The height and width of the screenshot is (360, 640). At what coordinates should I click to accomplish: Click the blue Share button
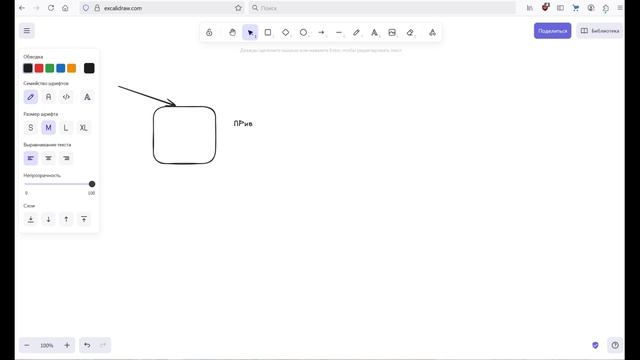[x=552, y=31]
